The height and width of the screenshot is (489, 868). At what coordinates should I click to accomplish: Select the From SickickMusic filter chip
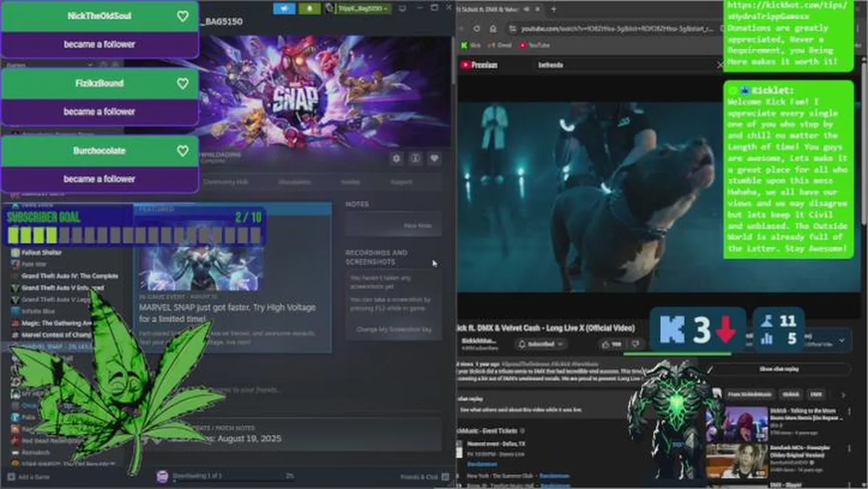click(749, 395)
